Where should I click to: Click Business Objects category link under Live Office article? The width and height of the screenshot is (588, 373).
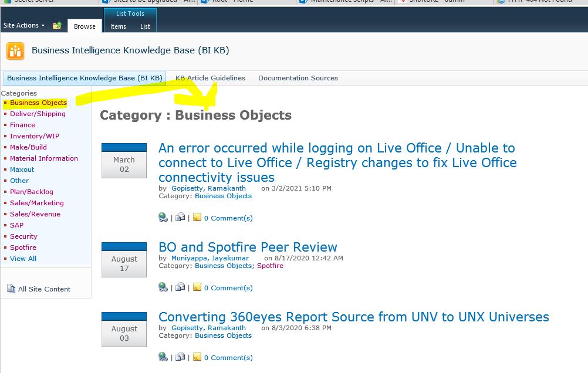(x=223, y=196)
